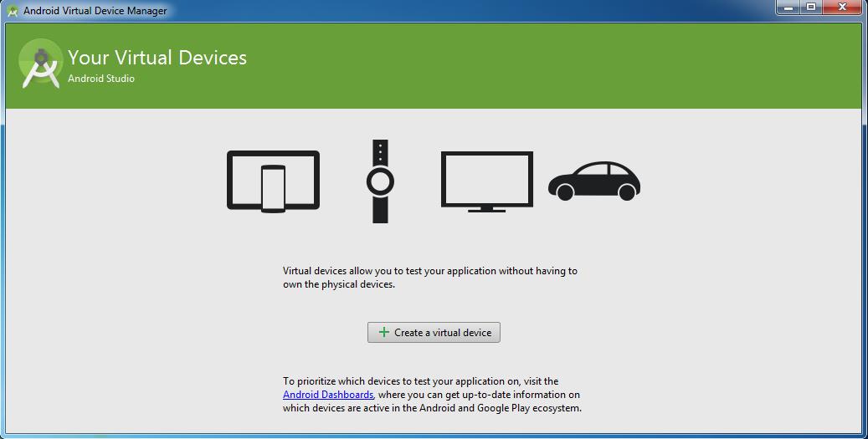Click the Android Auto car icon
868x439 pixels.
[x=593, y=181]
